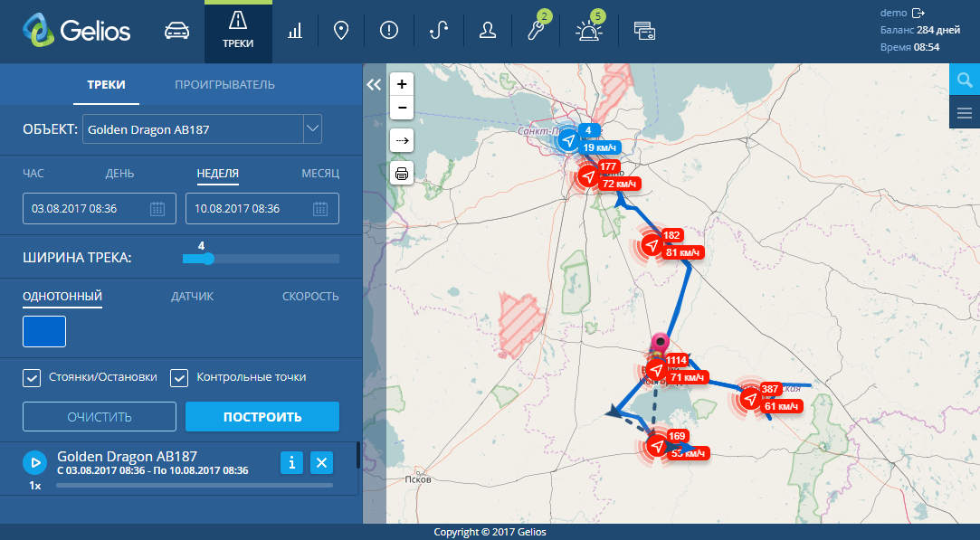Open the maintenance wrench icon

pos(537,31)
